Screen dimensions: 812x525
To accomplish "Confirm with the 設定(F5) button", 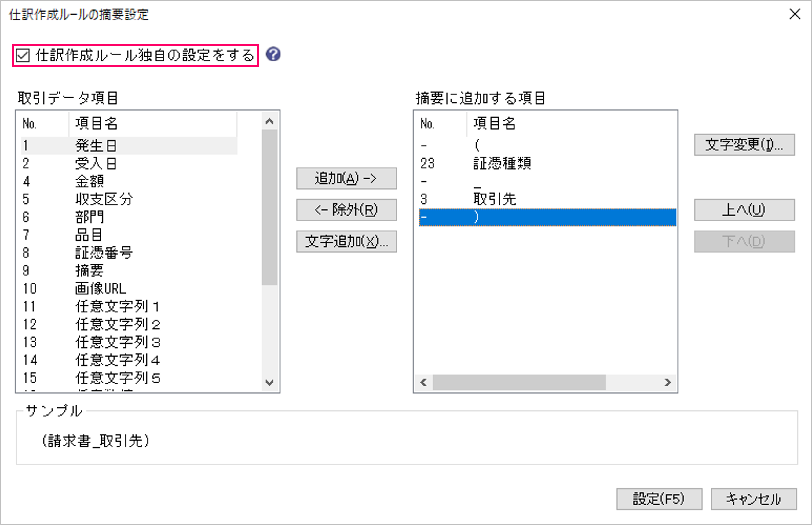I will (659, 499).
